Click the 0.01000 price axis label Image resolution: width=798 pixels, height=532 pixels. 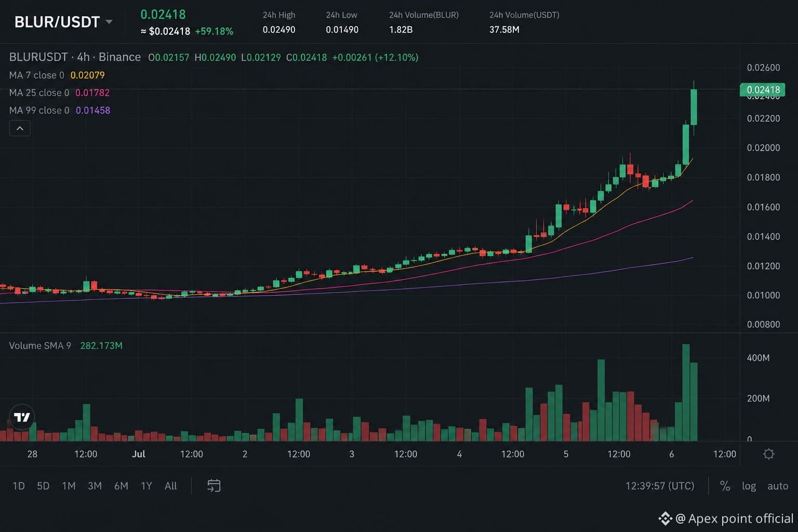click(x=763, y=295)
